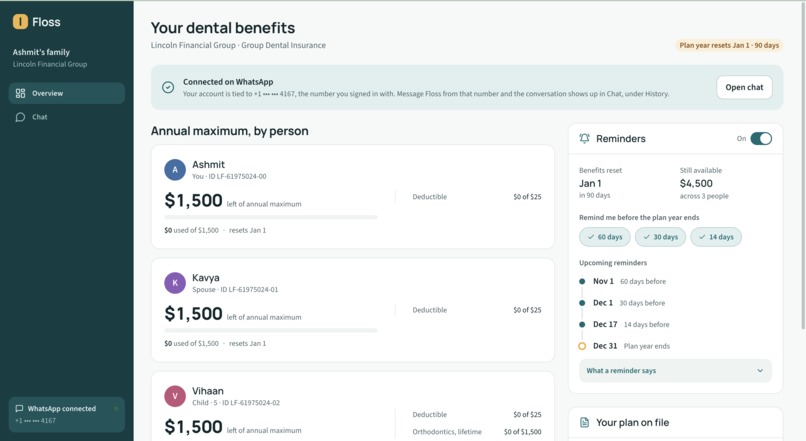
Task: Click the chevron arrow beside What a reminder says
Action: pos(760,371)
